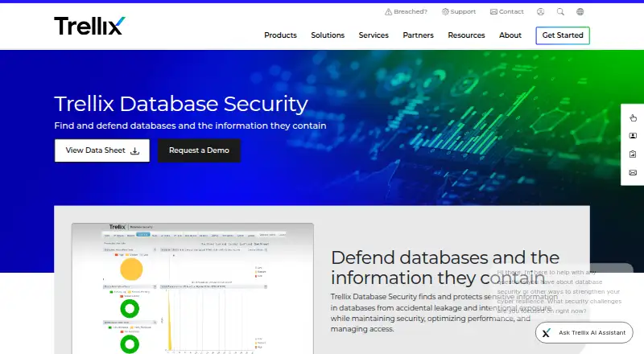644x354 pixels.
Task: Open the Services menu
Action: point(374,35)
